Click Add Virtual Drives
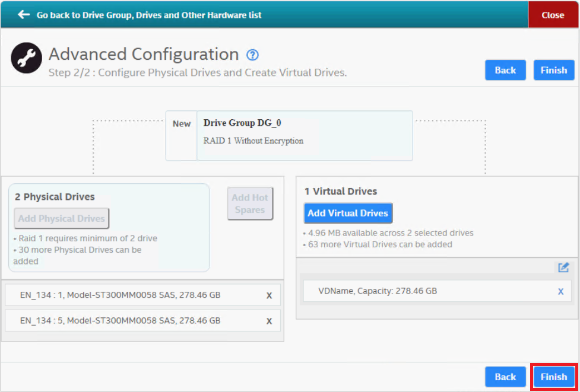 click(348, 213)
